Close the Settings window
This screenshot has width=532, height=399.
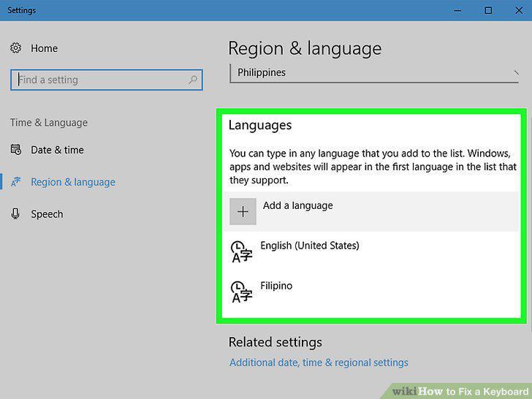(x=519, y=10)
